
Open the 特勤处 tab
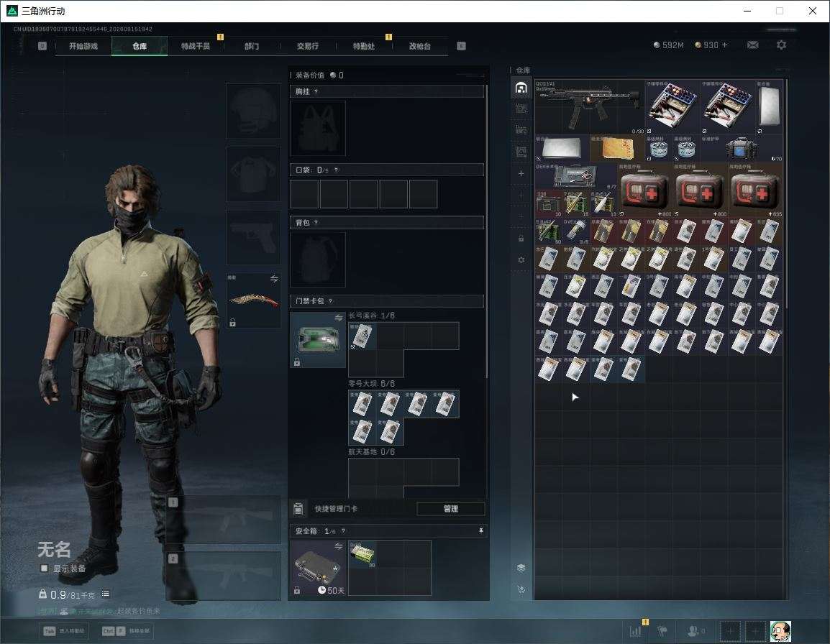coord(364,46)
